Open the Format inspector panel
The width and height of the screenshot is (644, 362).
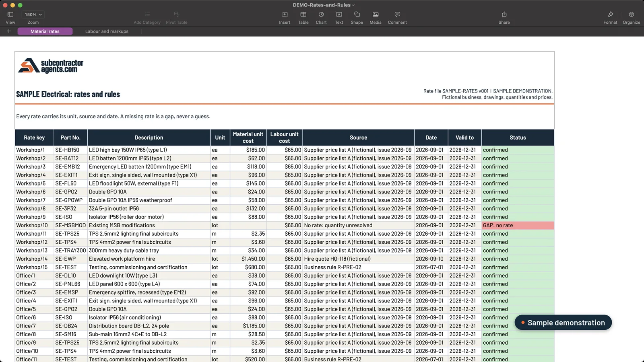[610, 14]
